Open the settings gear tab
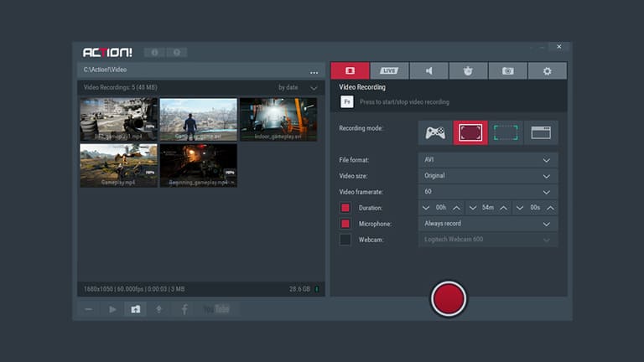This screenshot has width=644, height=362. (547, 71)
